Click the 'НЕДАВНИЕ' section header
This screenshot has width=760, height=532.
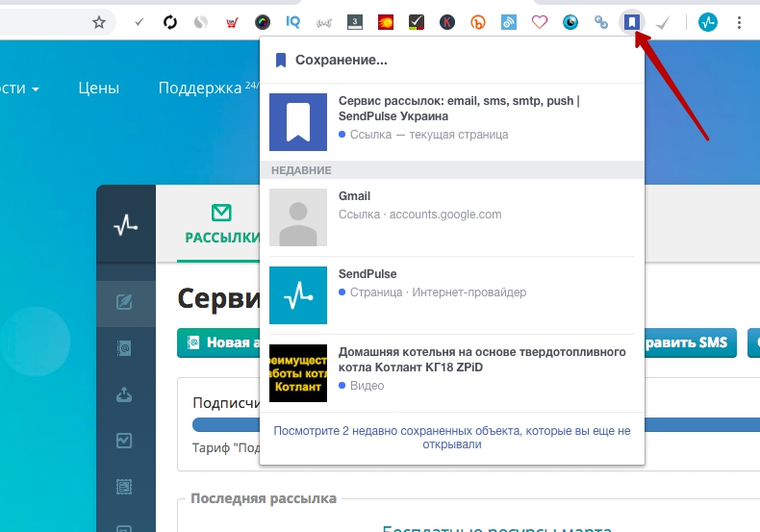click(452, 170)
